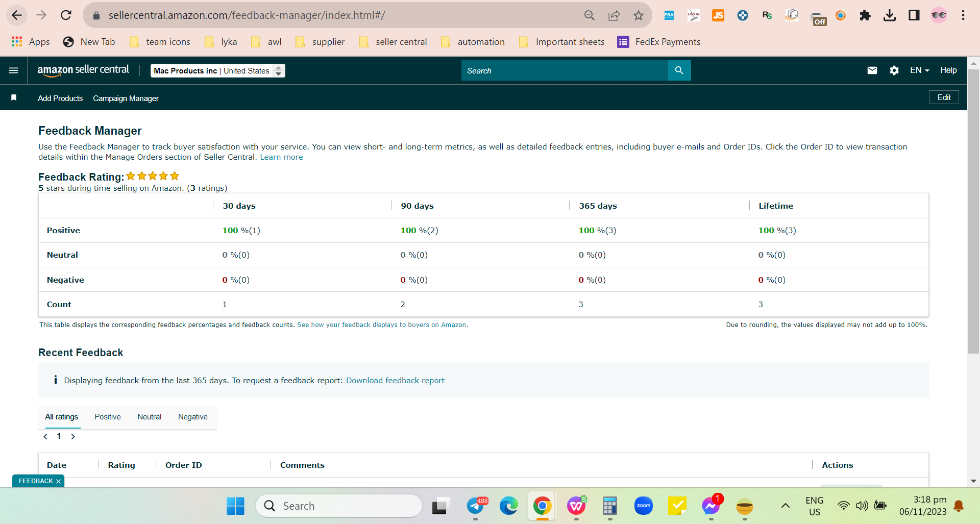Screen dimensions: 980x524
Task: Switch to the Neutral feedback tab
Action: (149, 417)
